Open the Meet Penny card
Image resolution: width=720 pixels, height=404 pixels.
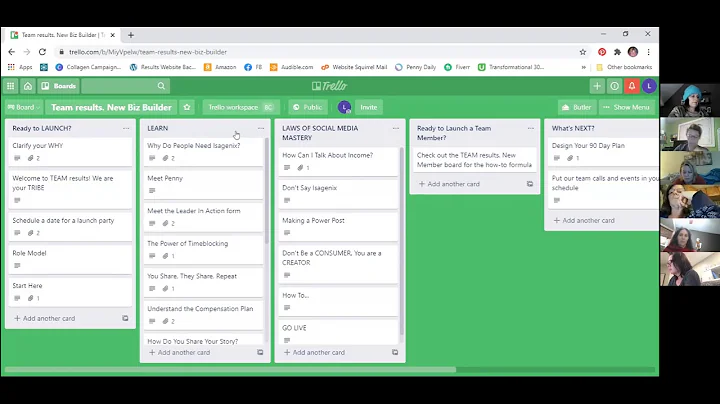[x=203, y=184]
